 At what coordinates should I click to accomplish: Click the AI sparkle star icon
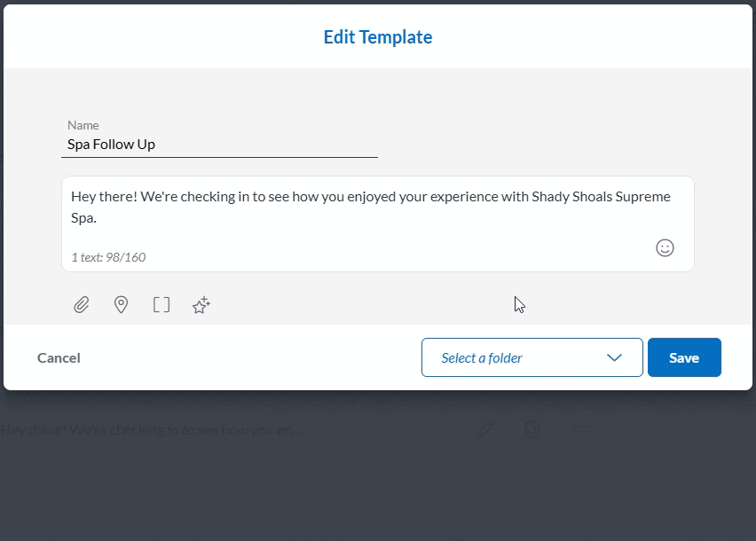point(201,305)
